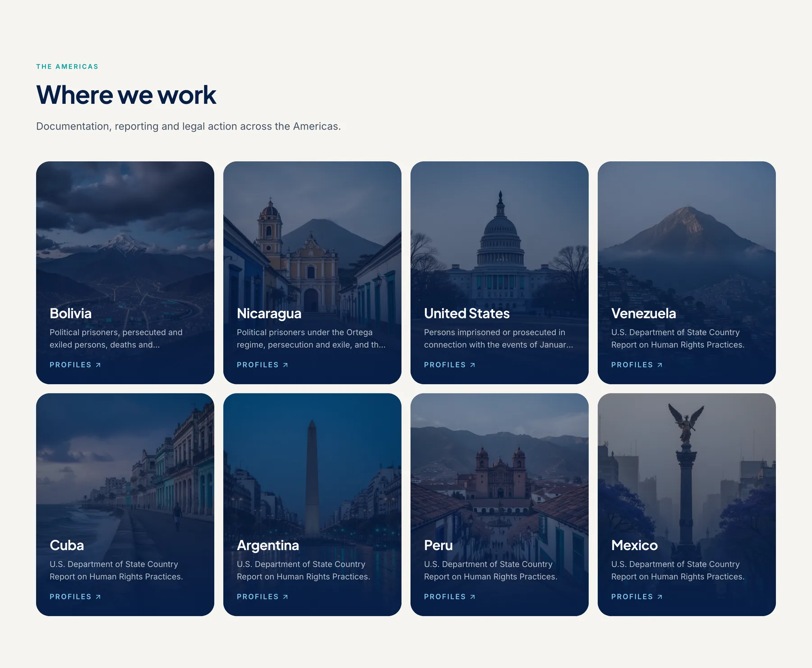The width and height of the screenshot is (812, 668).
Task: Click the 'Where we work' heading
Action: (x=126, y=95)
